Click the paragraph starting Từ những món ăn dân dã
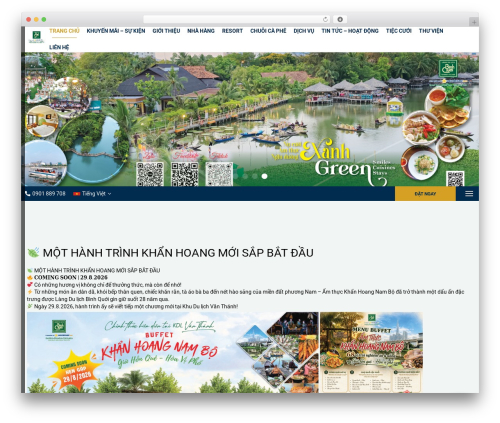This screenshot has height=423, width=500. tap(245, 295)
